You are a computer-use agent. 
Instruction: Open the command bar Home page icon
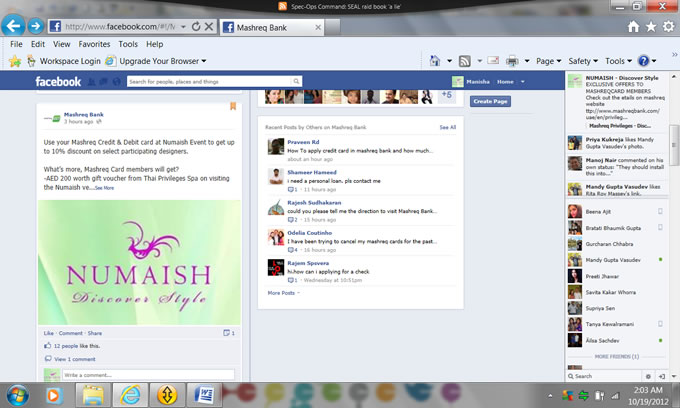click(x=435, y=61)
